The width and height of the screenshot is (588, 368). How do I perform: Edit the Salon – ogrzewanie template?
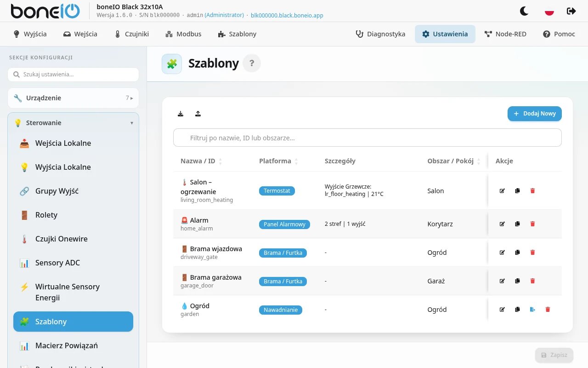(x=502, y=191)
